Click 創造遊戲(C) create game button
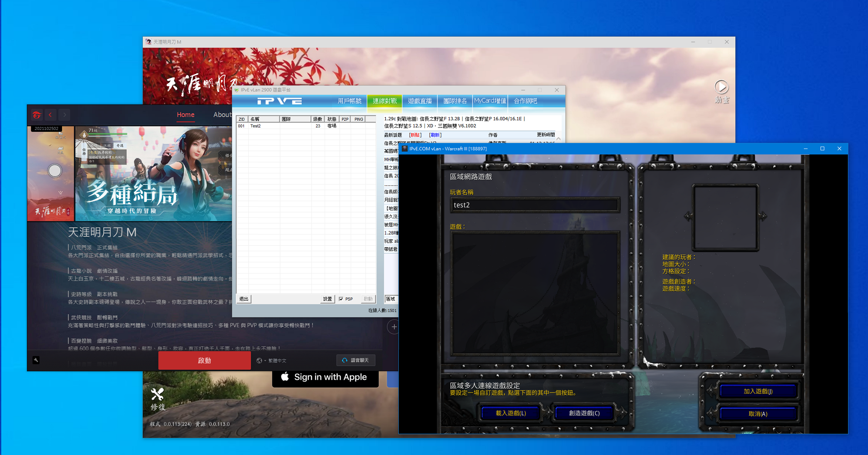Screen dimensions: 868x455 (584, 413)
